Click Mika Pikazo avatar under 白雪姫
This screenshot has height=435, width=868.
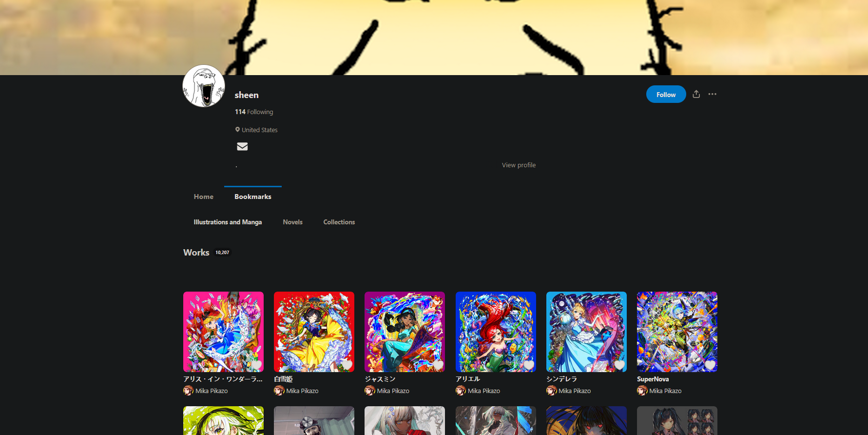click(279, 391)
